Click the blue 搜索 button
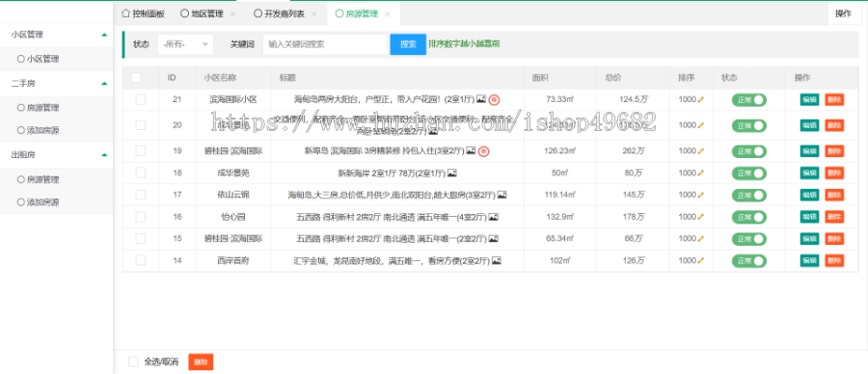Screen dimensions: 868x374 (x=408, y=44)
